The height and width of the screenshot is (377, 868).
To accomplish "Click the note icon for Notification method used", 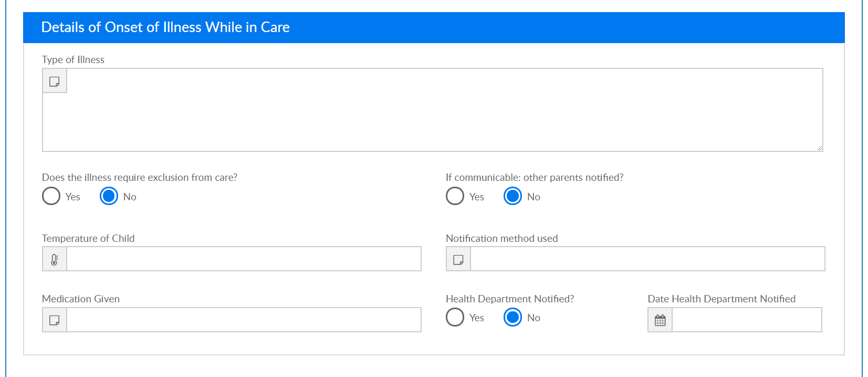I will pyautogui.click(x=458, y=259).
